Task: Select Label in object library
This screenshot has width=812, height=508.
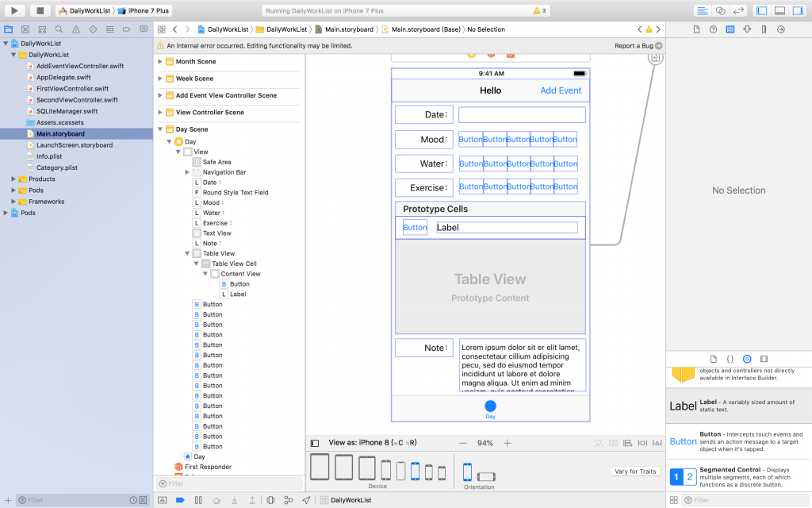Action: point(739,406)
